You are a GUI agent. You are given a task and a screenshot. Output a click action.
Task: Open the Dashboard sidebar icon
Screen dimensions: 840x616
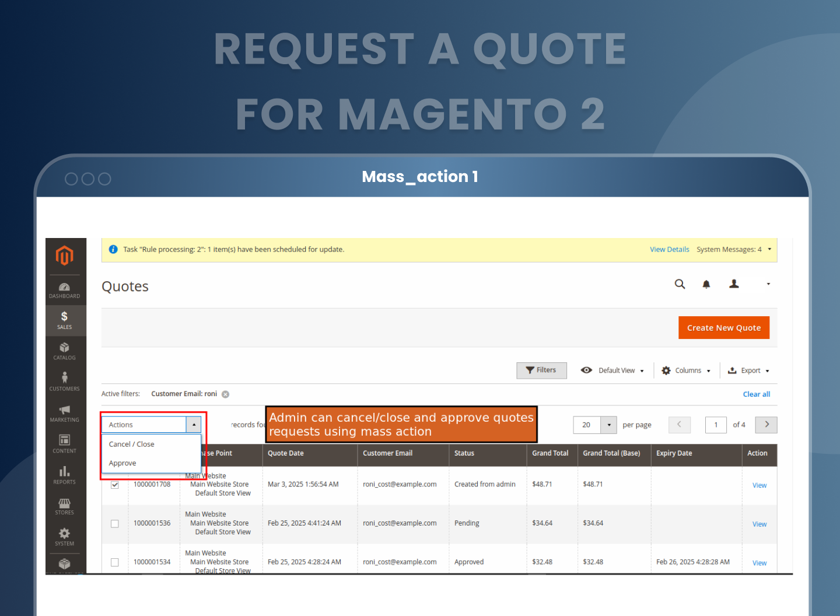64,290
